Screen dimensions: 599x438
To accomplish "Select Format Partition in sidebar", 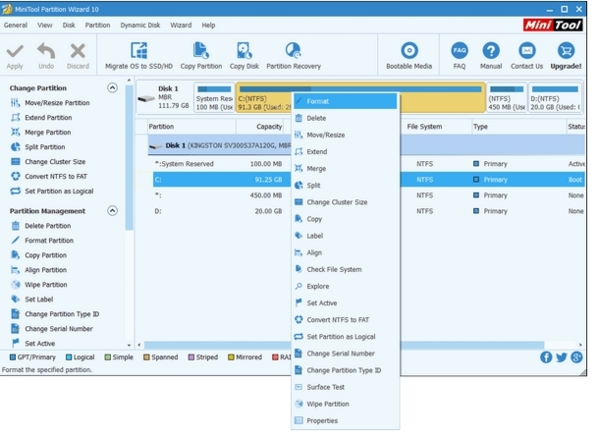I will point(42,241).
